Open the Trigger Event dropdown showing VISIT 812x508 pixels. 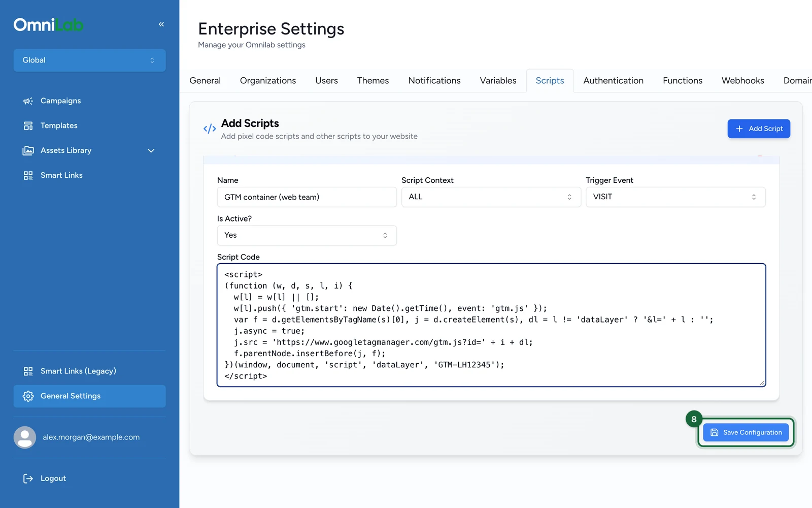coord(675,197)
